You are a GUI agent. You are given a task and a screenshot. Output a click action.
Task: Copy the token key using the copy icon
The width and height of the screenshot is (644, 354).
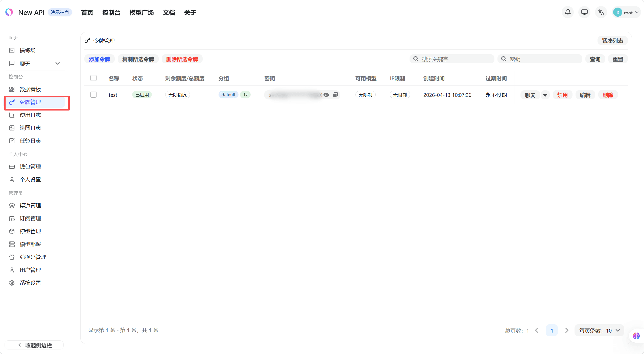[x=336, y=95]
